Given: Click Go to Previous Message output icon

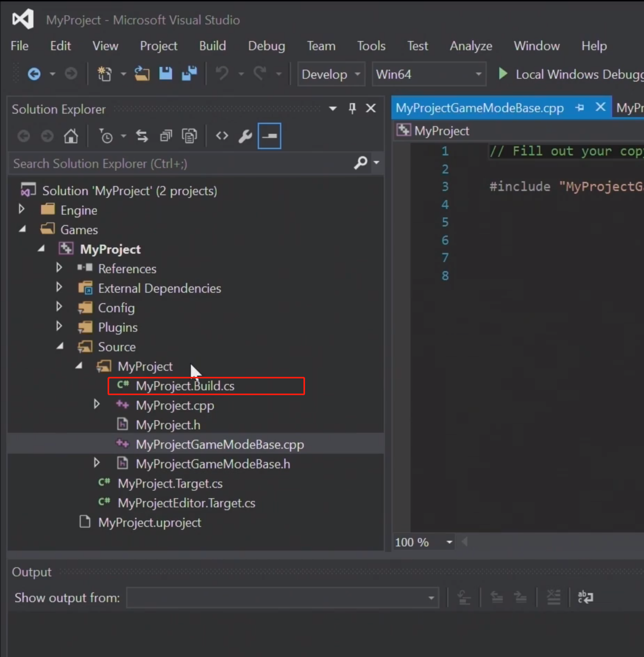Looking at the screenshot, I should (497, 597).
